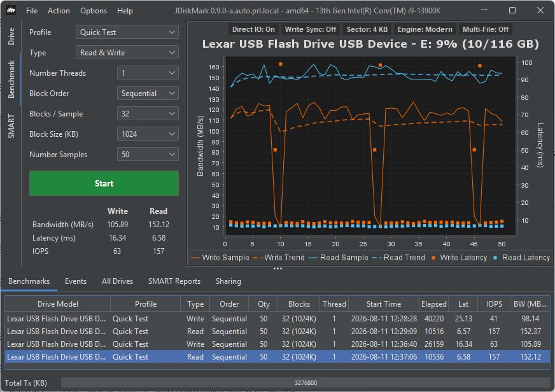Click the JDiskMark app icon in title bar

[x=11, y=11]
